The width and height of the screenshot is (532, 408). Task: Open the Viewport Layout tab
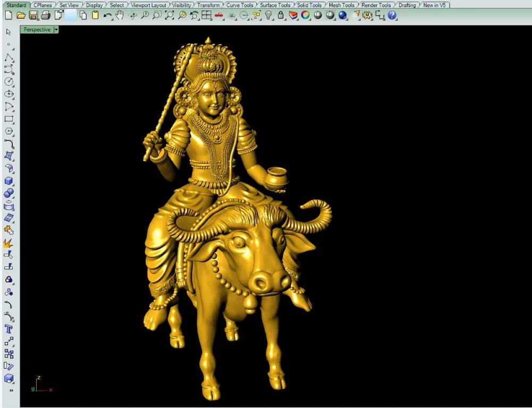click(148, 5)
